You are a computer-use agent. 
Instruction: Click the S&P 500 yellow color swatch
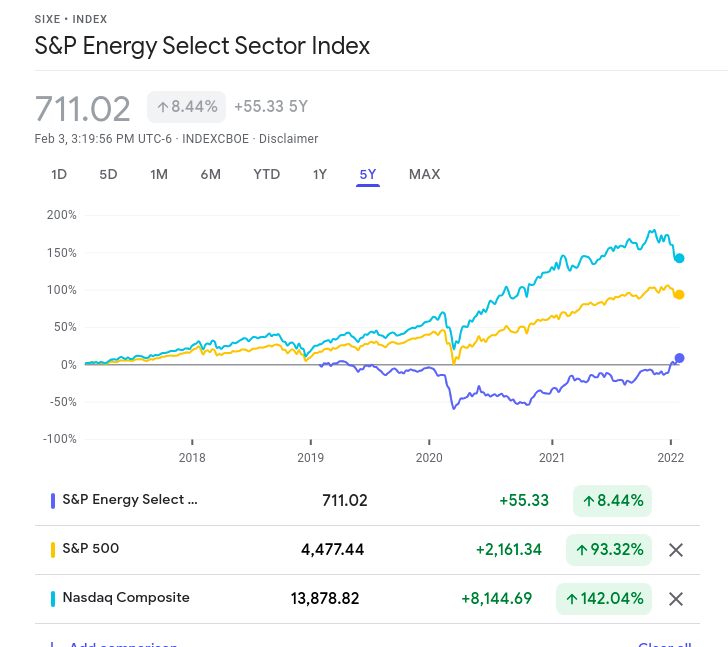tap(53, 550)
